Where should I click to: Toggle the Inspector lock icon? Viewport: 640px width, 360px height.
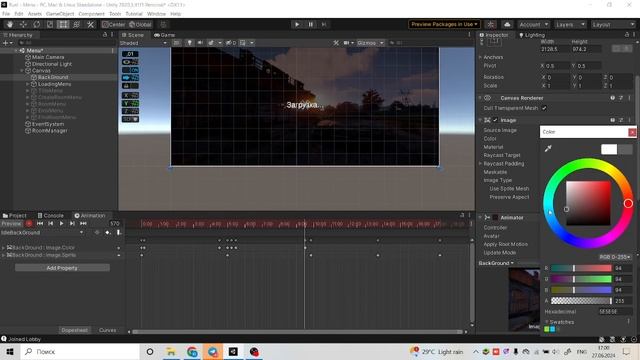click(x=627, y=35)
